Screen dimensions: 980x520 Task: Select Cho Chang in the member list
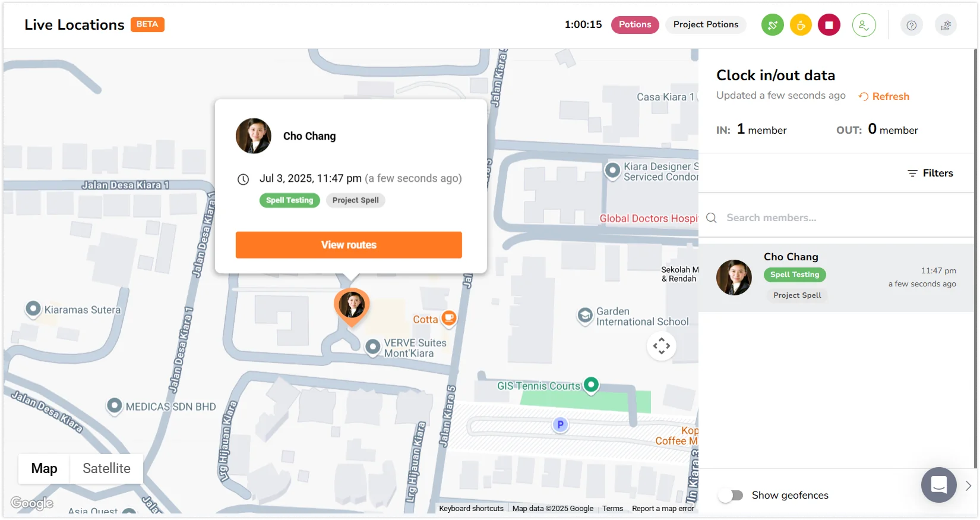[x=836, y=278]
